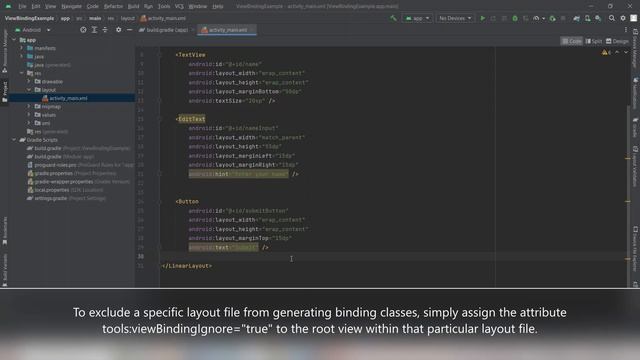This screenshot has width=640, height=360.
Task: Click Attach Debugger to Android Process icon
Action: pos(552,18)
